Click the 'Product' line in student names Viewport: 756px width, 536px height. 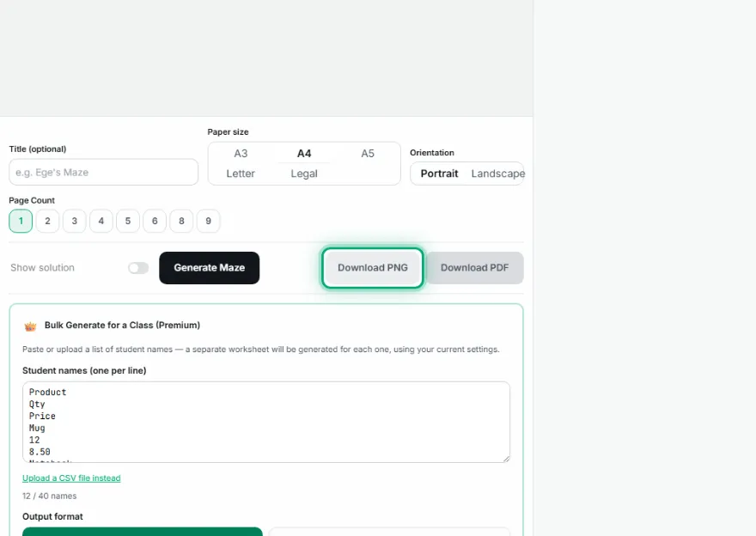click(x=48, y=393)
